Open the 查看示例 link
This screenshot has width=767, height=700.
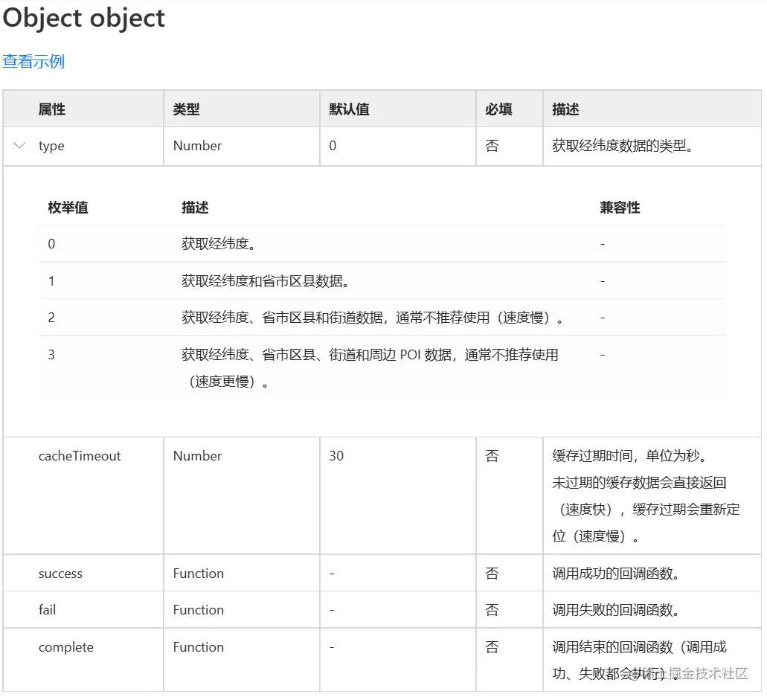[x=33, y=61]
